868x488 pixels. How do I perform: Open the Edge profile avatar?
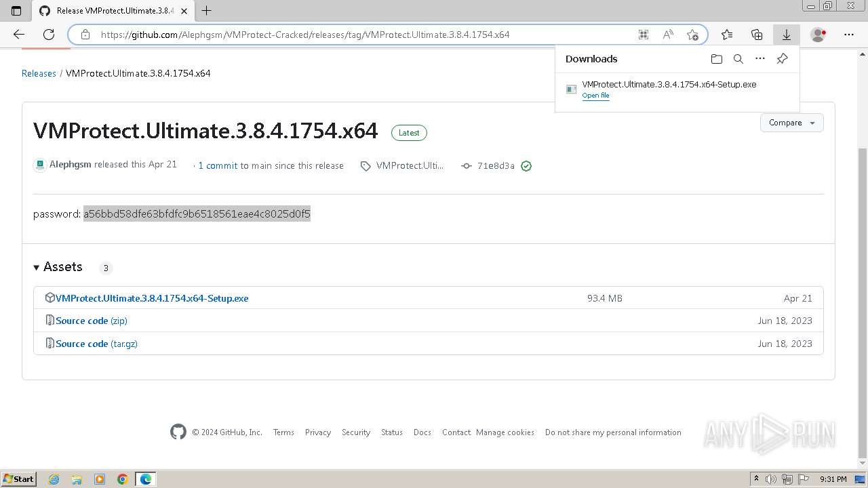(818, 35)
